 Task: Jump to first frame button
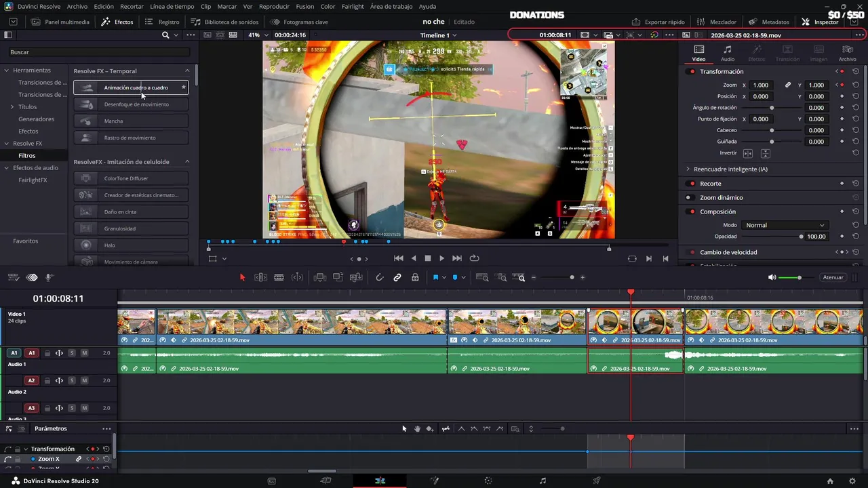click(399, 258)
